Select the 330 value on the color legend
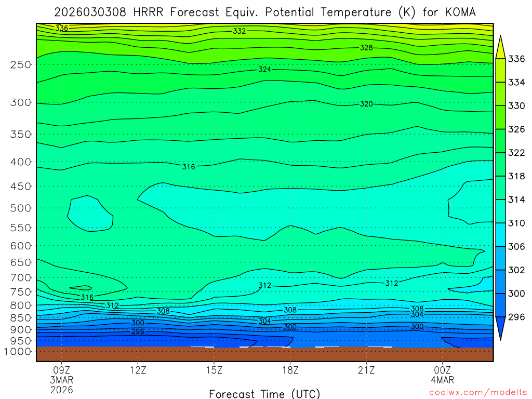The width and height of the screenshot is (532, 399). click(x=516, y=106)
